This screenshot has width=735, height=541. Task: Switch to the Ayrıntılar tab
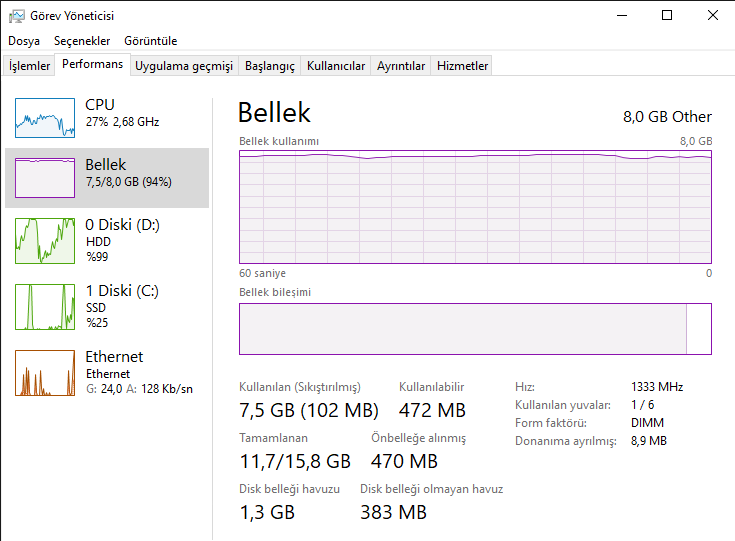click(401, 66)
